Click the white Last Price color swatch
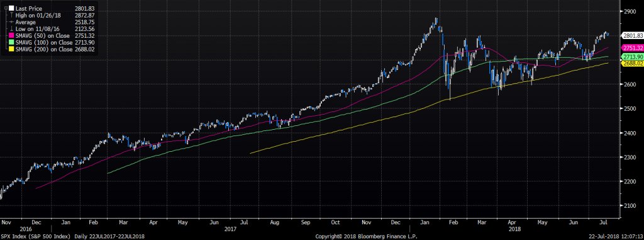 pyautogui.click(x=11, y=8)
